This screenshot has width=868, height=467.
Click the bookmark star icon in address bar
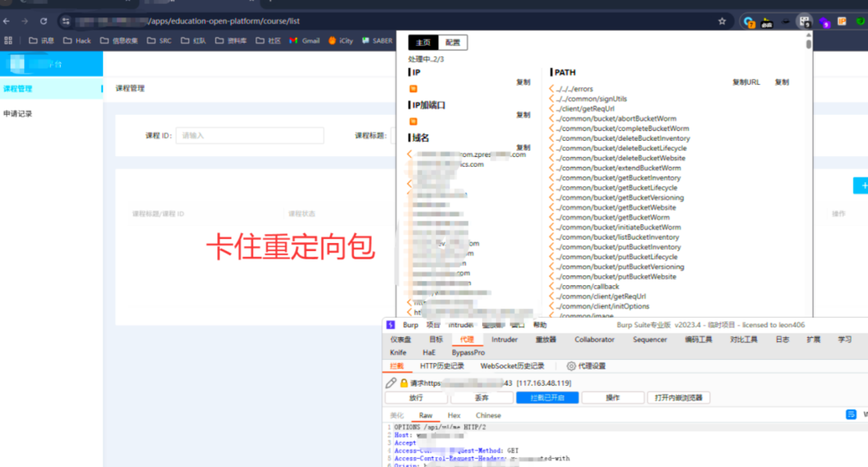coord(722,21)
